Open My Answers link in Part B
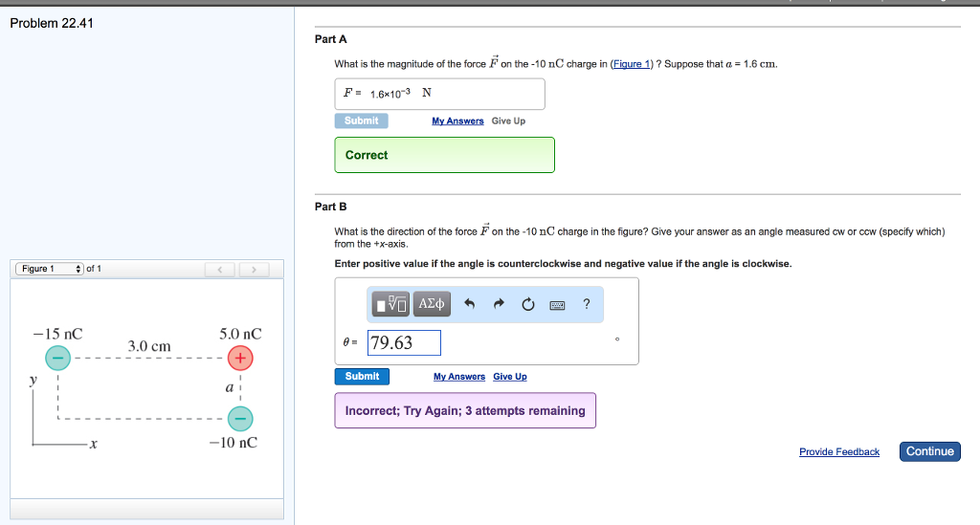The height and width of the screenshot is (525, 980). (459, 377)
